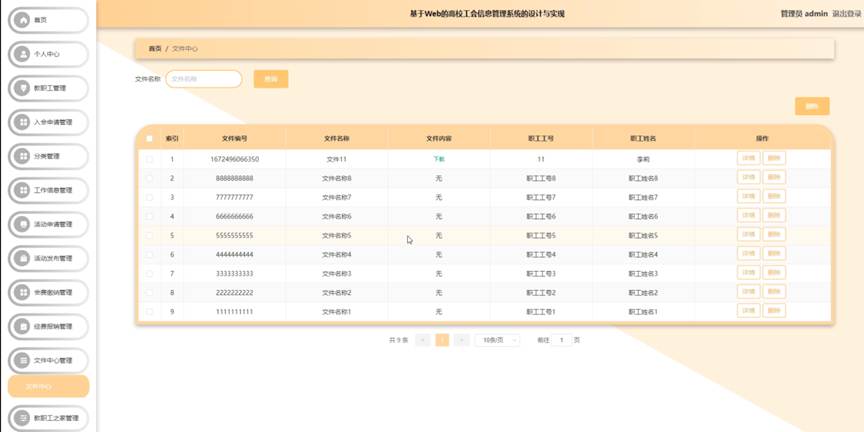Check the checkbox for row 文件名称6
Viewport: 864px width, 432px height.
pyautogui.click(x=149, y=217)
